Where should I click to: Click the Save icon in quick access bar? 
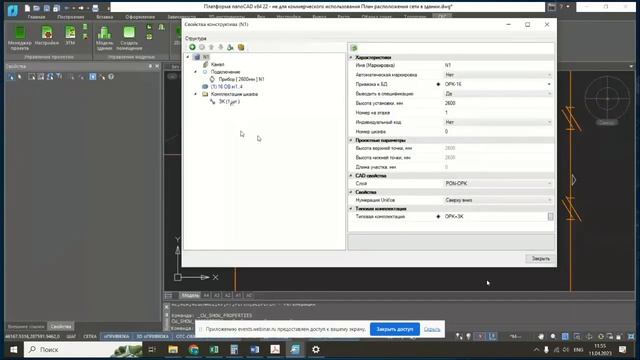tap(47, 7)
